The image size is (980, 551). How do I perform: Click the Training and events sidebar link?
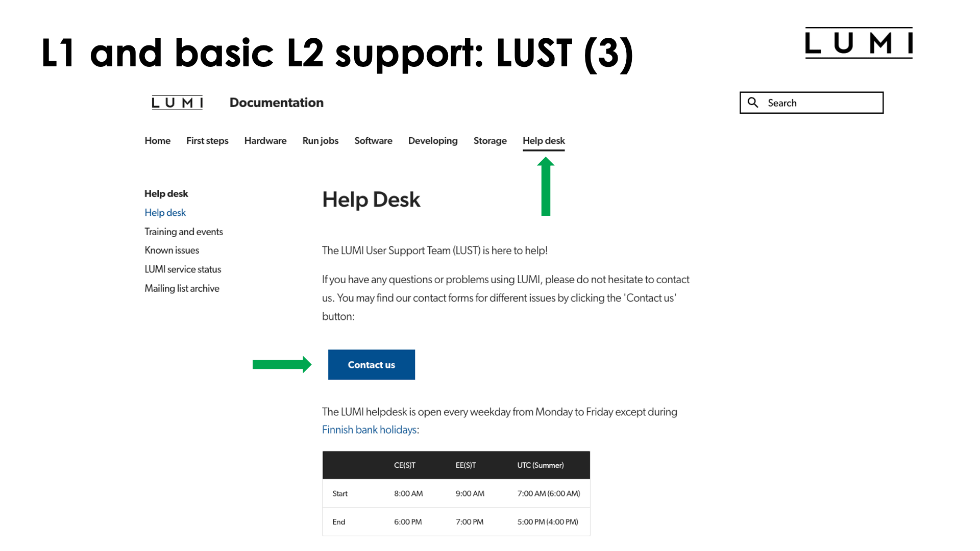click(x=184, y=232)
